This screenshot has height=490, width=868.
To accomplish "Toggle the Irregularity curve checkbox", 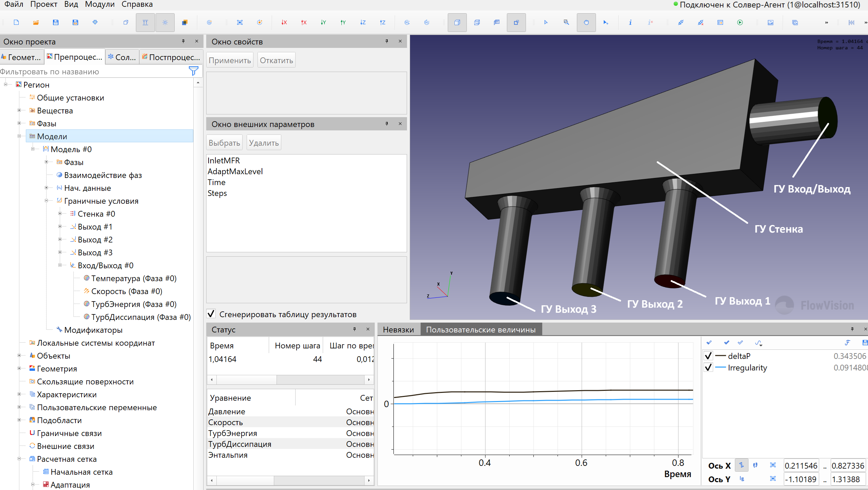I will (x=708, y=368).
